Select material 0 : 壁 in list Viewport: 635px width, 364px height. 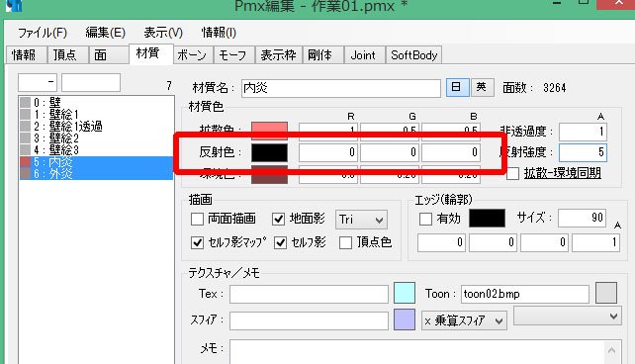[x=96, y=103]
